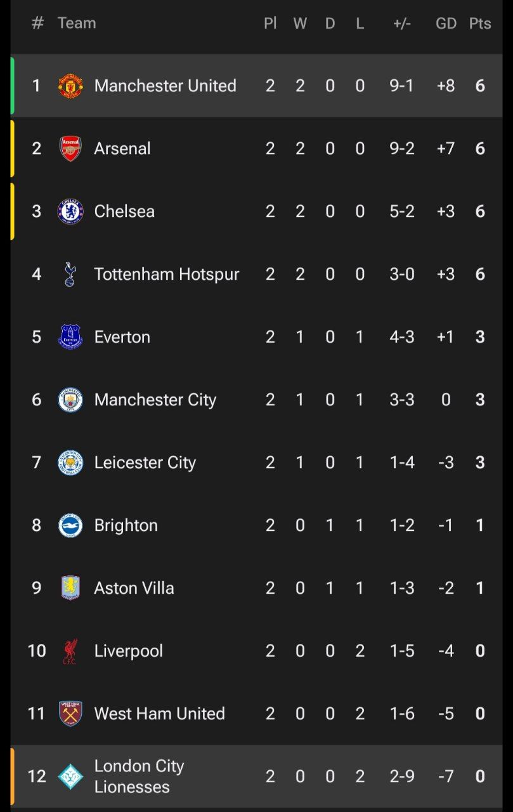The image size is (513, 812).
Task: Open the Manchester United team name link
Action: coord(165,86)
